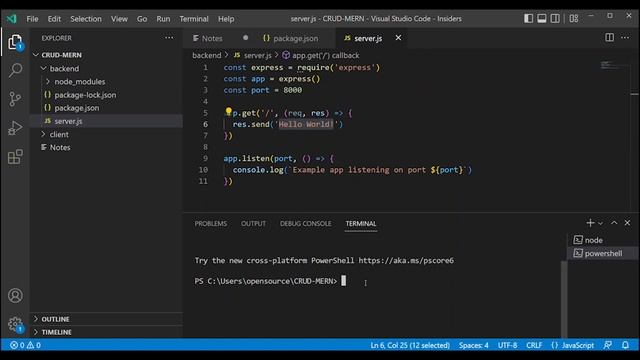The image size is (640, 360).
Task: Open the Run and Debug view icon
Action: pos(15,128)
